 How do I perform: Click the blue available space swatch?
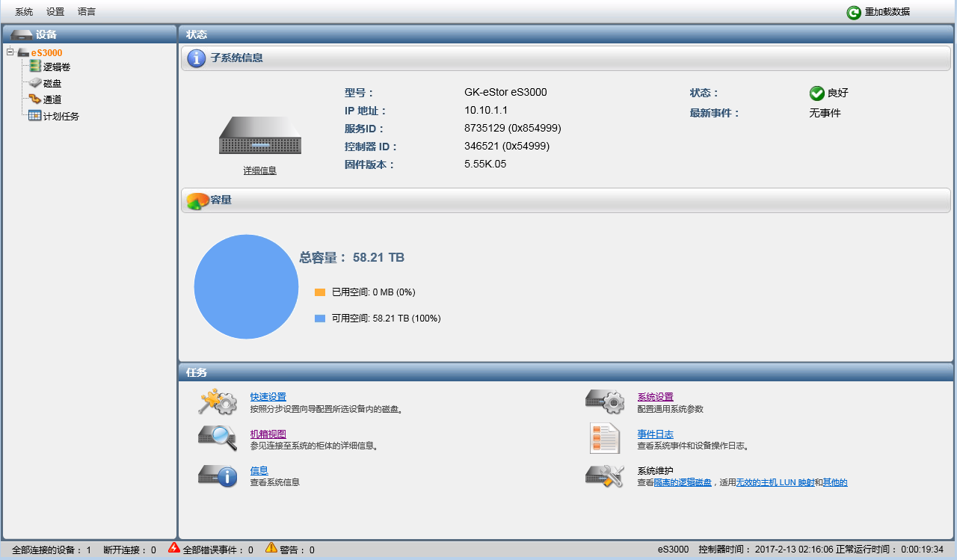[320, 319]
